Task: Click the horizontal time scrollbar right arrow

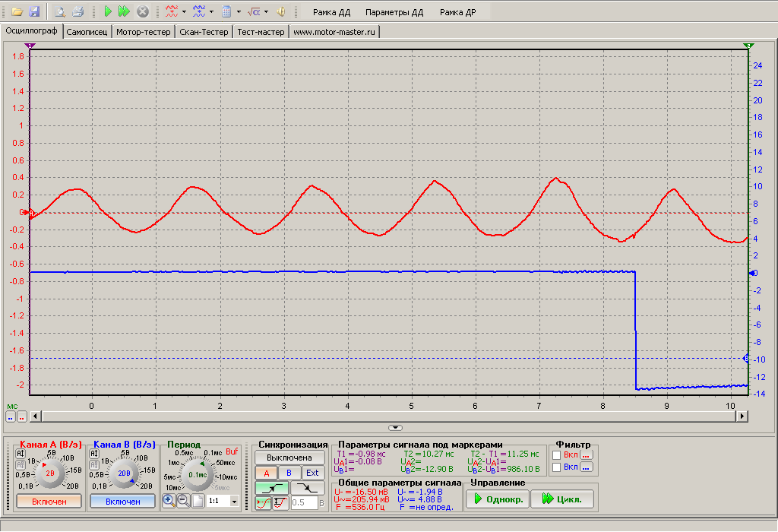Action: 742,416
